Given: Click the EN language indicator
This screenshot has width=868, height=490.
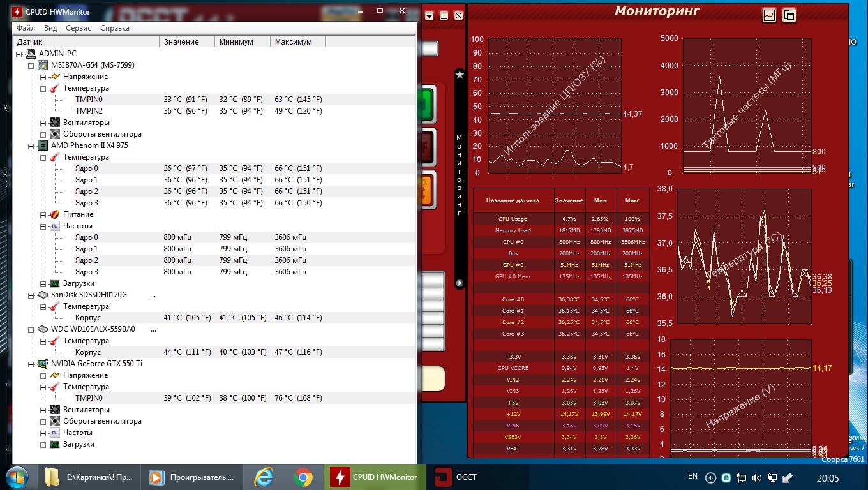Looking at the screenshot, I should pos(692,477).
